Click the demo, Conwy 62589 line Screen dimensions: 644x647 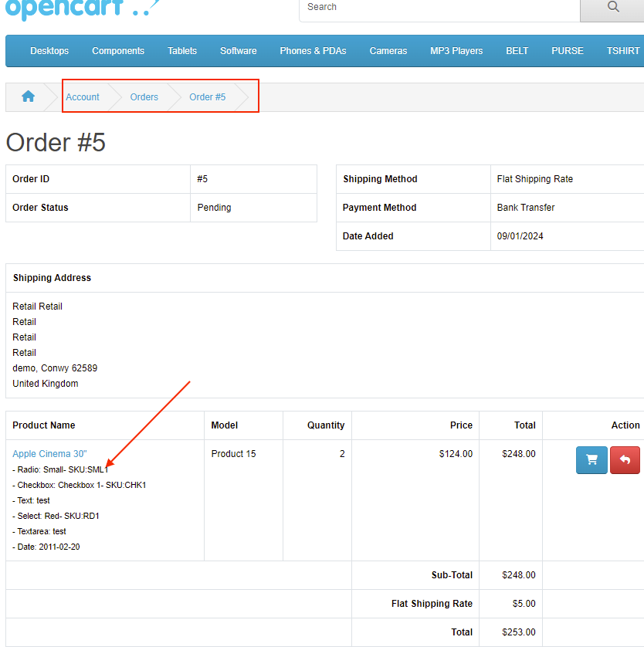pos(55,368)
